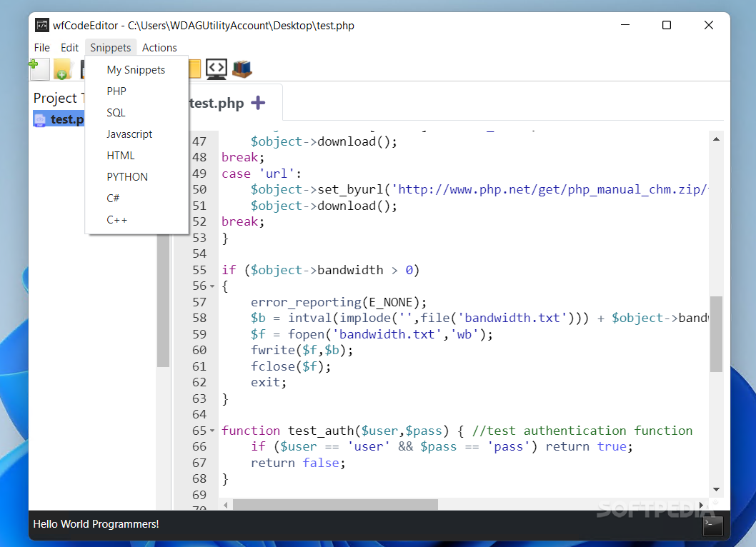Screen dimensions: 756x547
Task: Click the test.php file icon in project tree
Action: click(x=40, y=119)
